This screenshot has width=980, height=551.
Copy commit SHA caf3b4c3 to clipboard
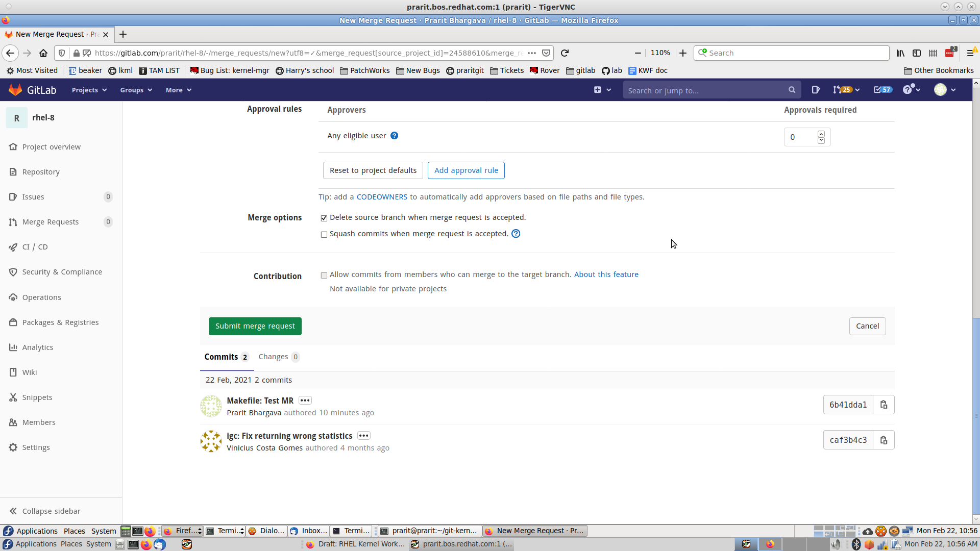[884, 440]
